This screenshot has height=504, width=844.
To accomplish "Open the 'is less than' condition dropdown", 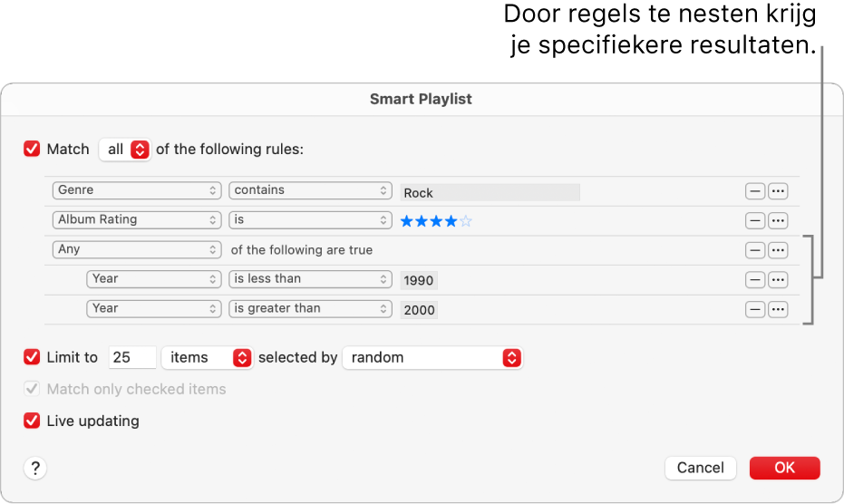I will [310, 279].
